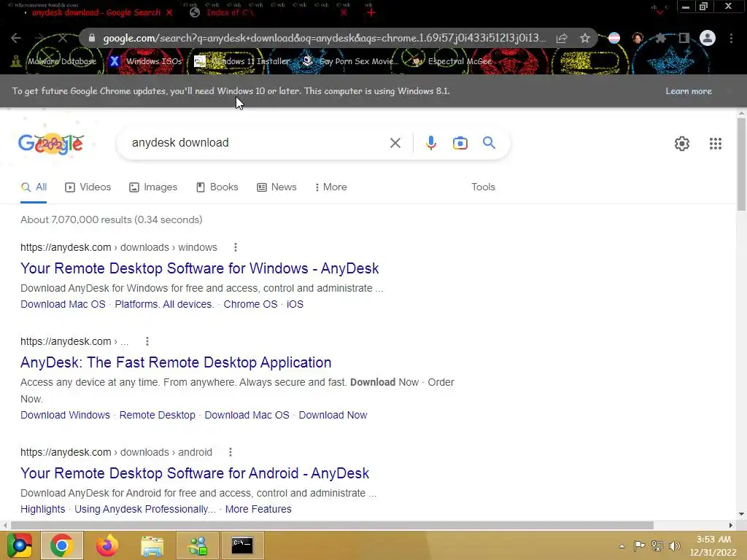Show hidden tray icons arrow

pos(622,546)
